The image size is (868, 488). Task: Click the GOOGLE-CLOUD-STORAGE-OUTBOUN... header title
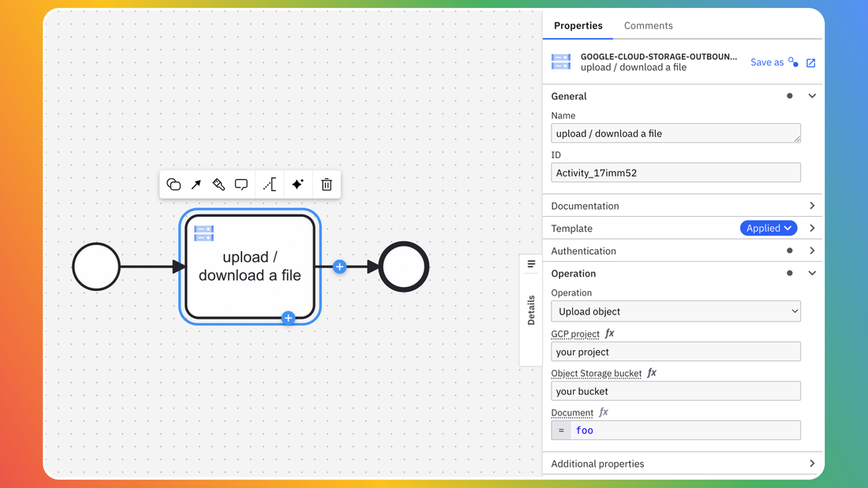pyautogui.click(x=659, y=57)
